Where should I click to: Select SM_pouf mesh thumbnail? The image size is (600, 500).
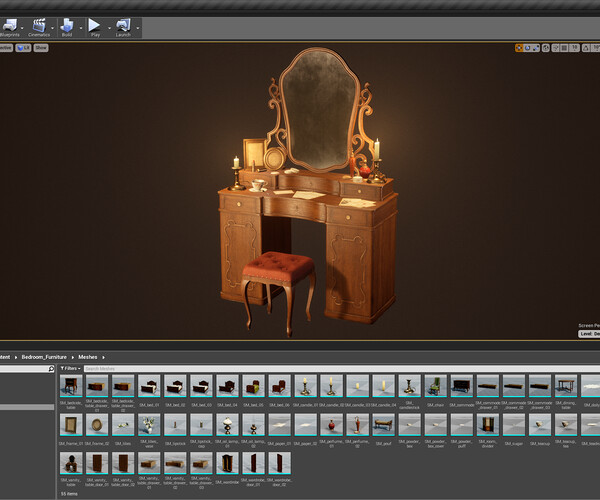click(383, 425)
